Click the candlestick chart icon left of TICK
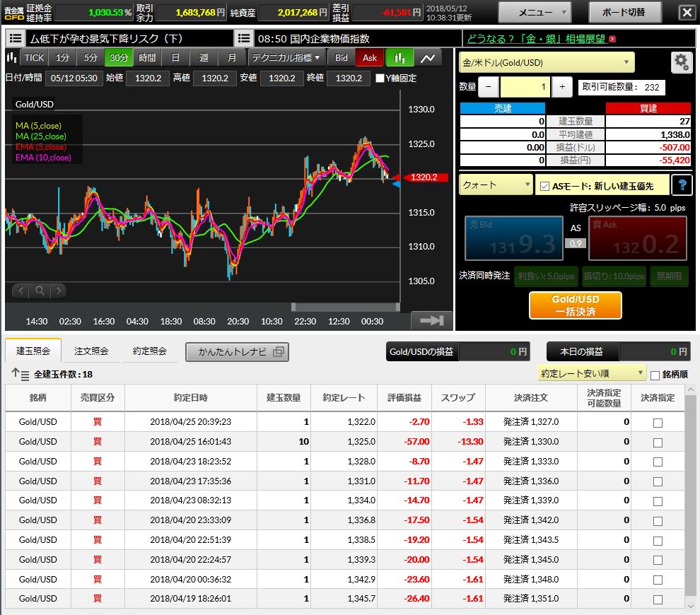 tap(11, 57)
